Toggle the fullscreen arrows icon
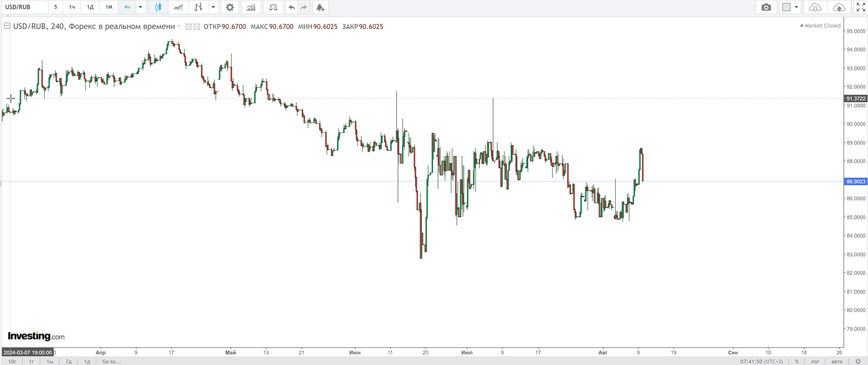This screenshot has height=365, width=868. 861,7
